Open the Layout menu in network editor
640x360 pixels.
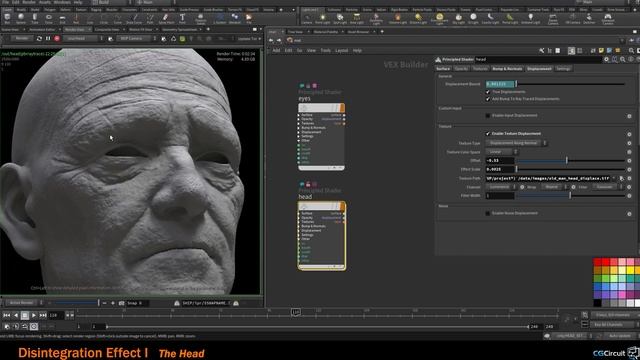coord(342,50)
